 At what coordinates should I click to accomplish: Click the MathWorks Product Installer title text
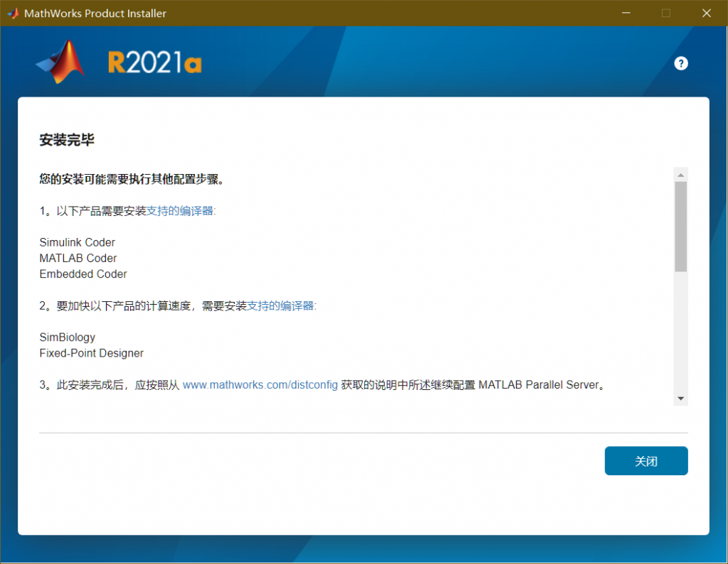click(95, 13)
